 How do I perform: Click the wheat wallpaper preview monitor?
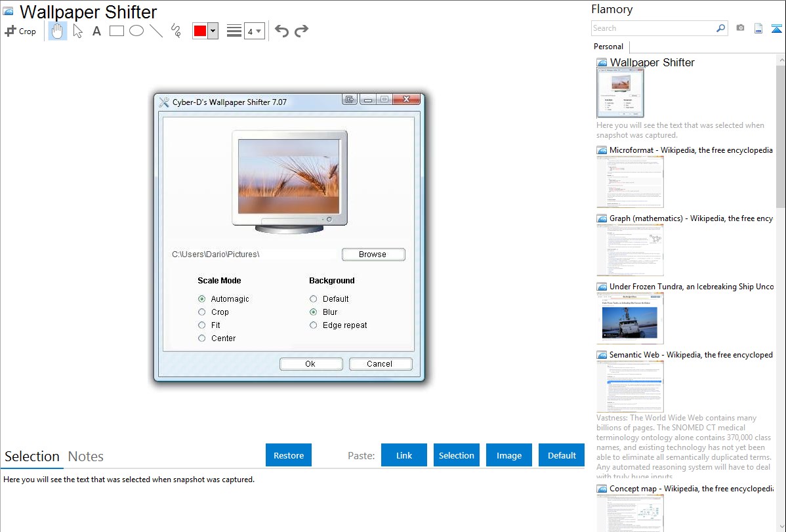coord(289,182)
